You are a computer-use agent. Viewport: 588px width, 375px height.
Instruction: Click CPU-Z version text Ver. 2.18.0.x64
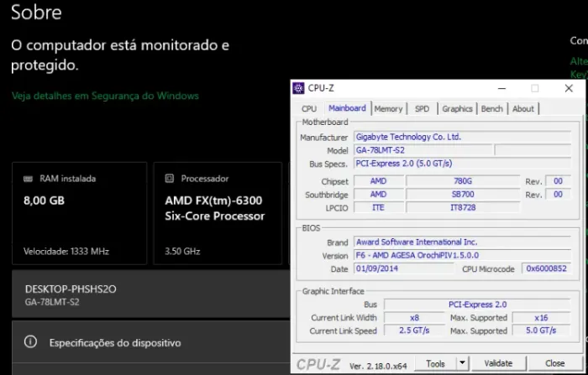[378, 366]
